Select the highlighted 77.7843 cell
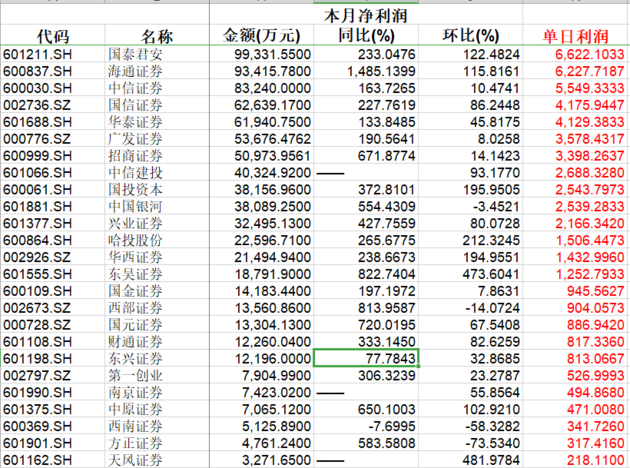This screenshot has height=468, width=630. click(366, 358)
